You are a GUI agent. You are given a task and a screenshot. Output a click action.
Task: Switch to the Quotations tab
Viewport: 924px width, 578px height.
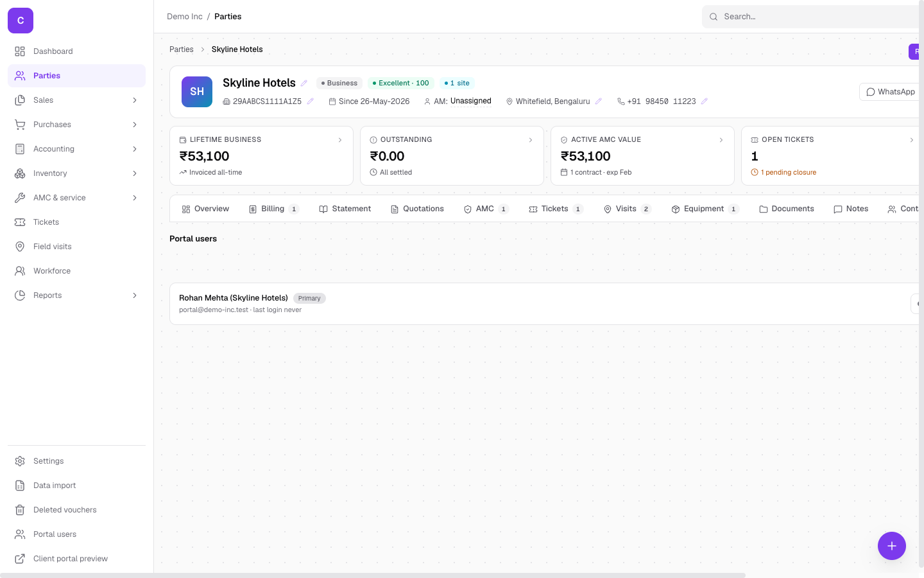point(417,209)
